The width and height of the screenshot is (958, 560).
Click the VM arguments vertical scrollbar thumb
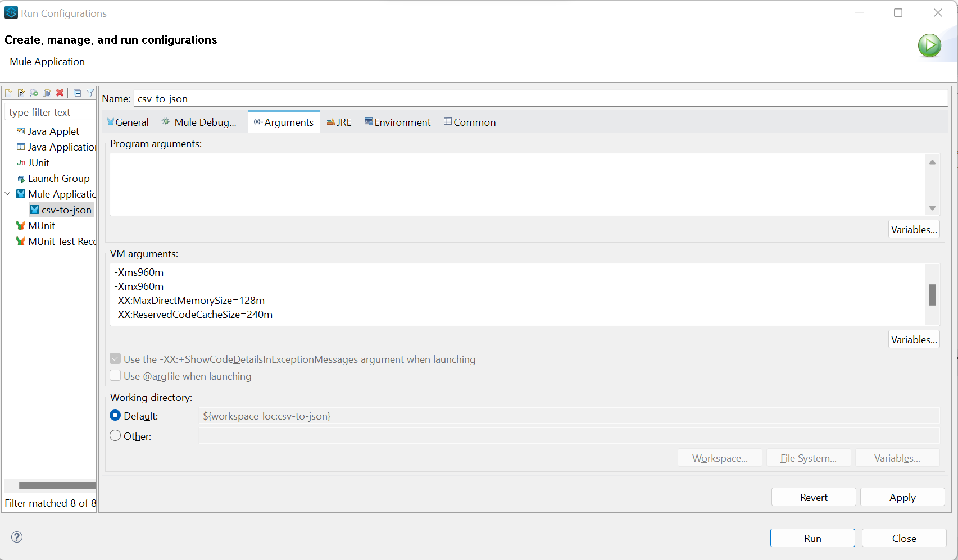pos(932,294)
